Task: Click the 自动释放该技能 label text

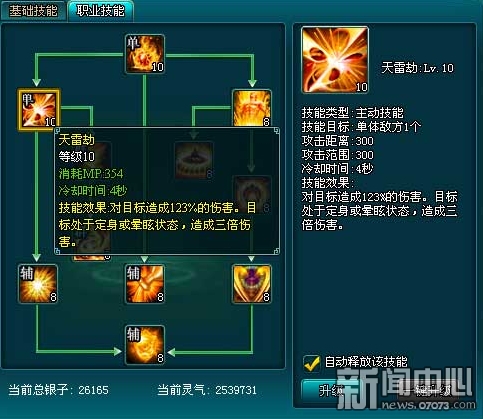Action: click(x=366, y=362)
